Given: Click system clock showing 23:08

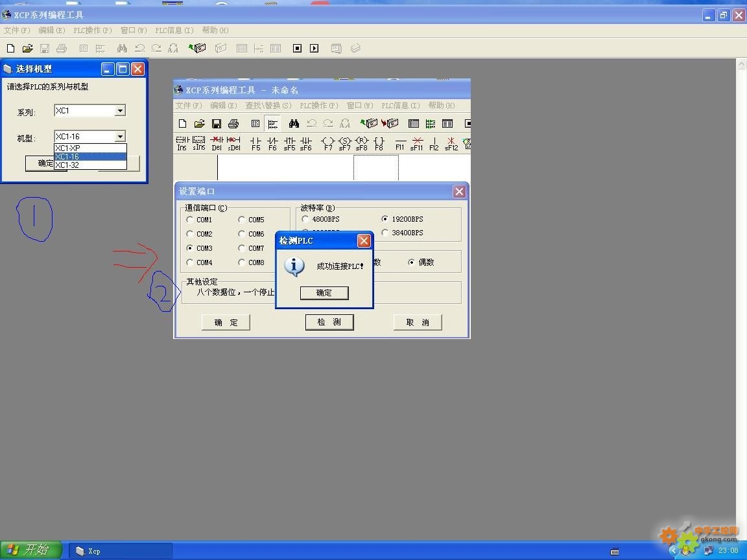Looking at the screenshot, I should (728, 550).
